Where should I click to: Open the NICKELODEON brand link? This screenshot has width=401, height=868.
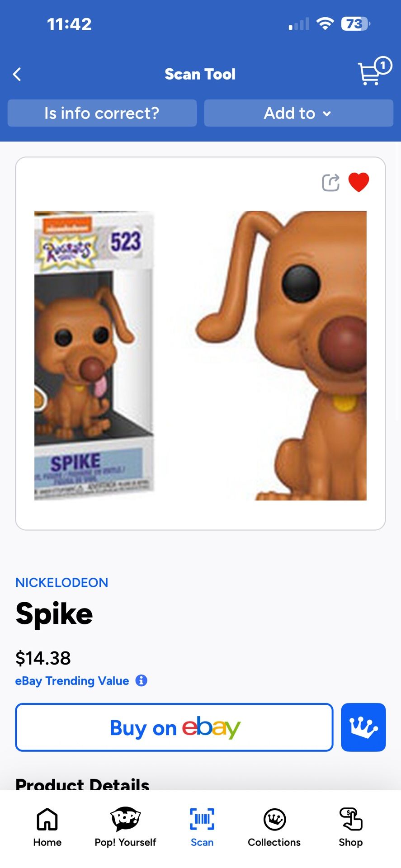62,582
